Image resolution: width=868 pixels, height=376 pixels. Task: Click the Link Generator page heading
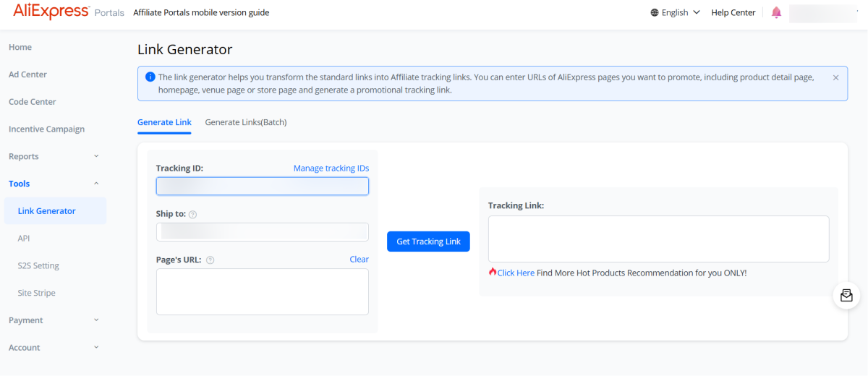(x=185, y=49)
